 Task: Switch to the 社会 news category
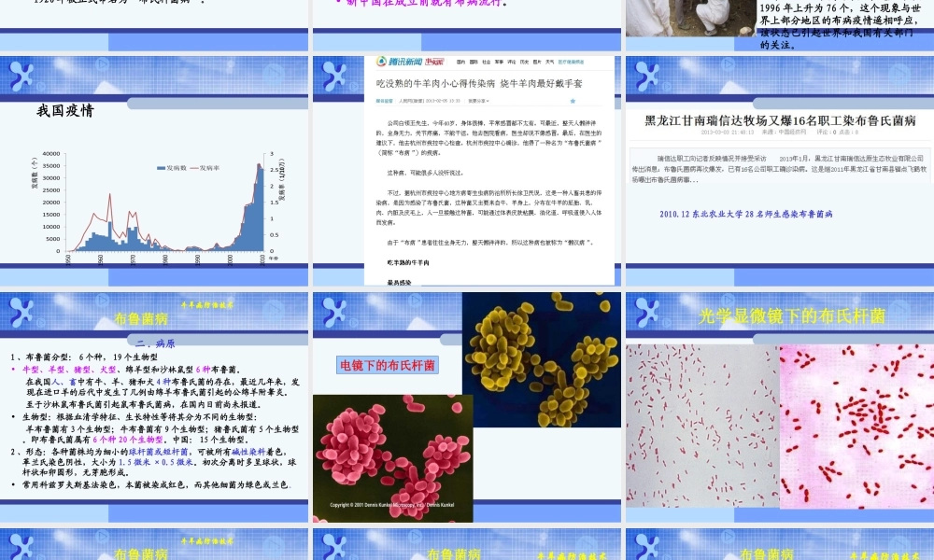(487, 62)
